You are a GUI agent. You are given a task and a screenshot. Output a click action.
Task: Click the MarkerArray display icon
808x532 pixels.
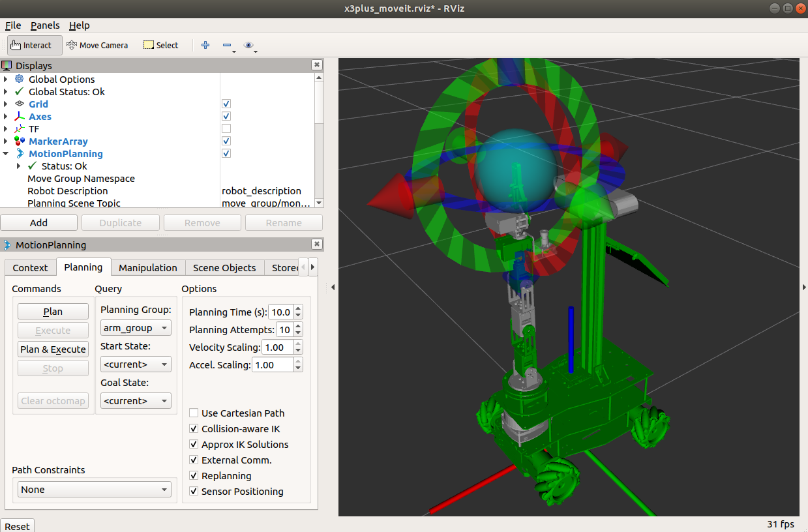(20, 141)
